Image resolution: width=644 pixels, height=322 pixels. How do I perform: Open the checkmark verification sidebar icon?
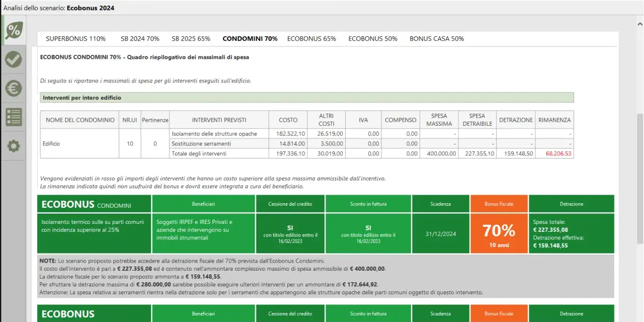click(x=14, y=59)
